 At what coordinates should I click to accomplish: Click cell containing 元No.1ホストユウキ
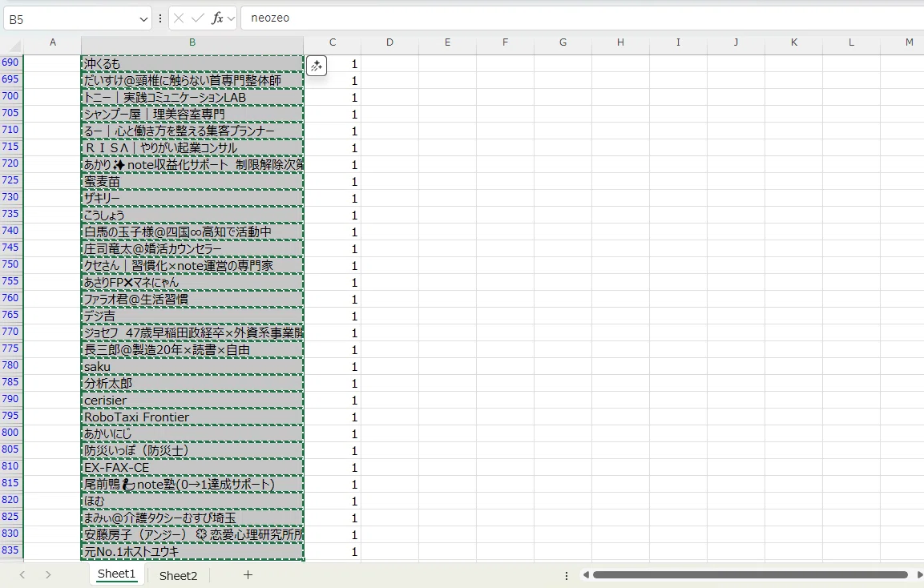click(192, 552)
